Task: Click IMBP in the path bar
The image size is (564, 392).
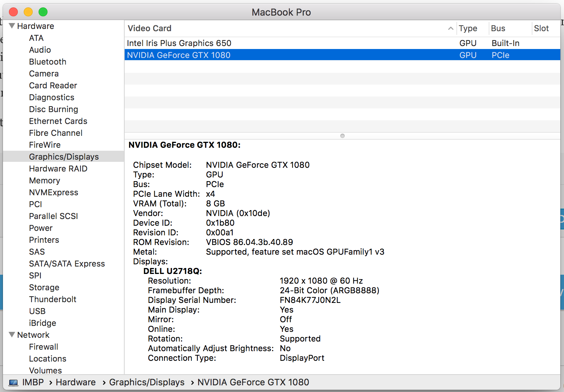Action: pos(33,382)
